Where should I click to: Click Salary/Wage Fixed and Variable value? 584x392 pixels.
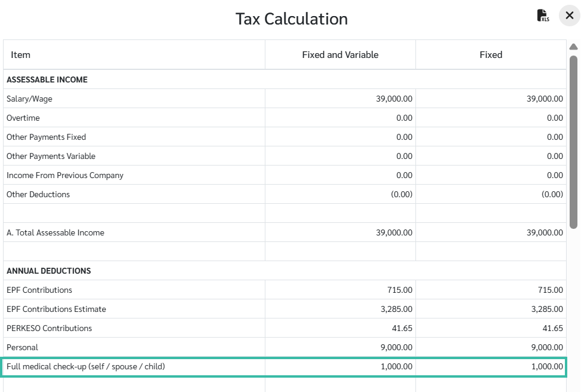394,99
